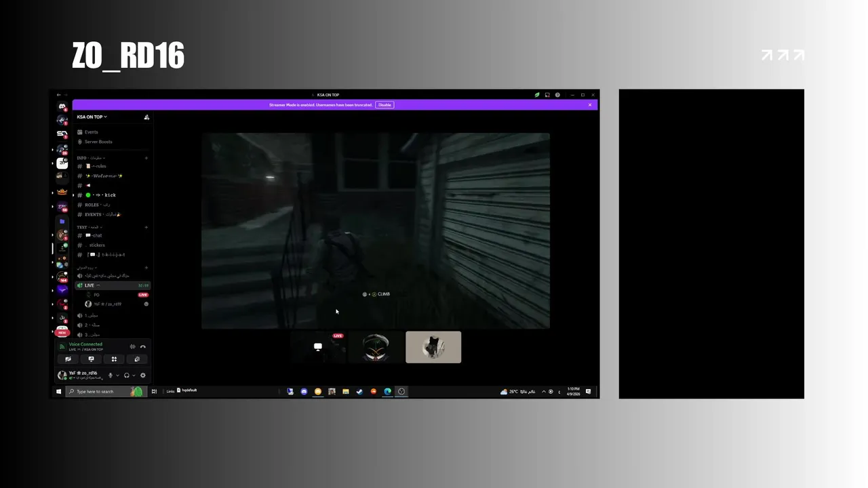Select the dark avatar participant tile

point(376,347)
